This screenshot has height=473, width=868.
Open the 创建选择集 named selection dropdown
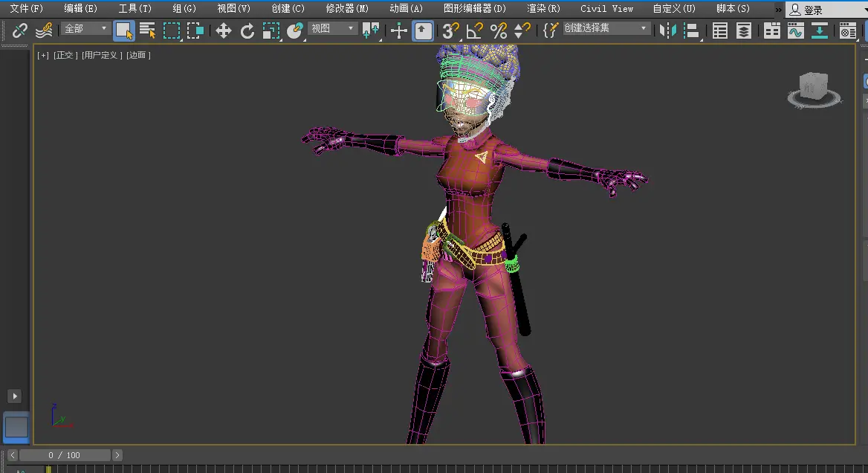(x=605, y=28)
